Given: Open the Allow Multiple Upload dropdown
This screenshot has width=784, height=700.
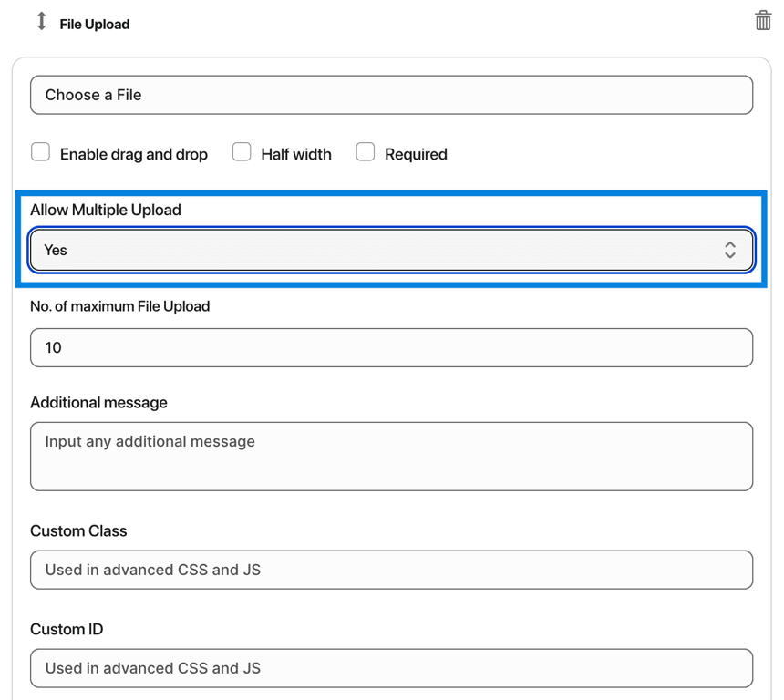Looking at the screenshot, I should pos(391,250).
